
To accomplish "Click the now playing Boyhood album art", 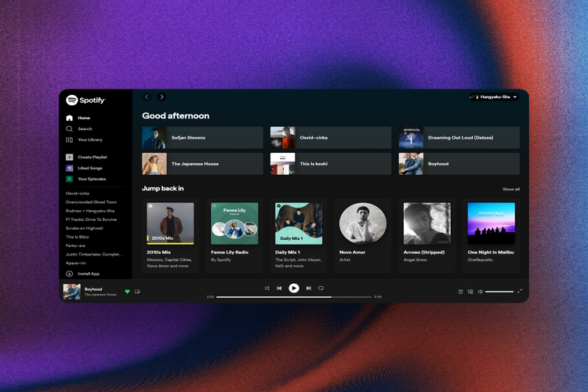I will [x=71, y=292].
